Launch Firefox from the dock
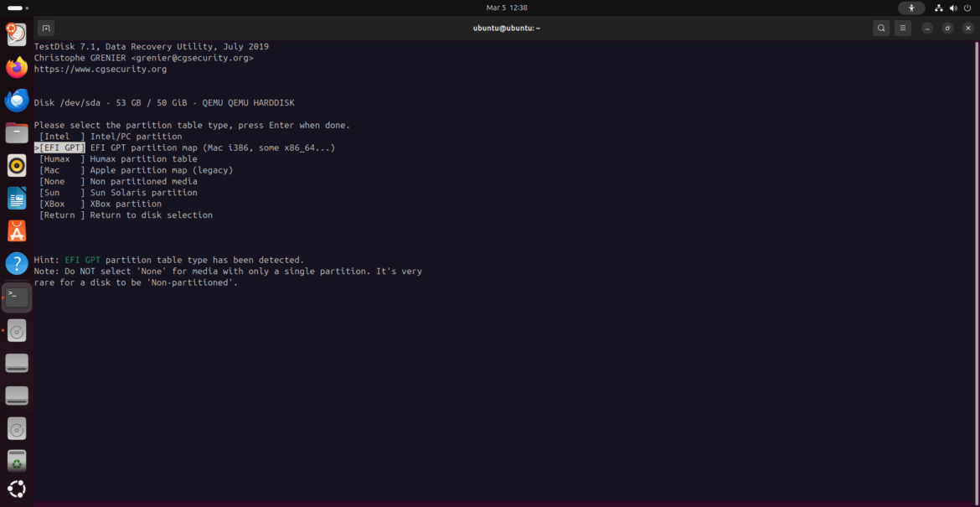Viewport: 980px width, 507px height. click(x=17, y=68)
